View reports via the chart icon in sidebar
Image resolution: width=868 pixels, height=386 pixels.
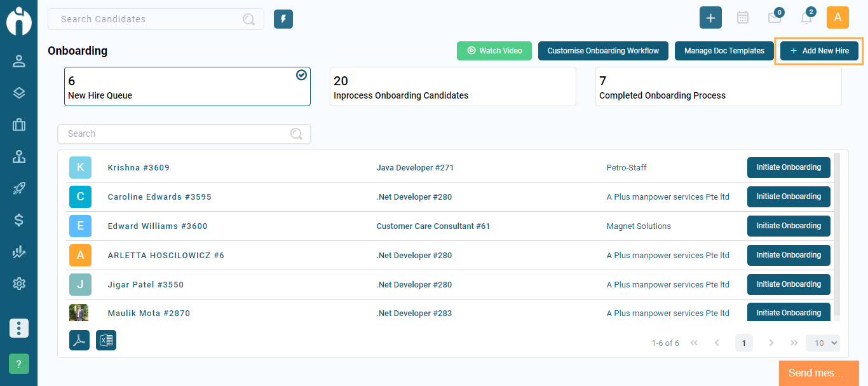coord(18,252)
